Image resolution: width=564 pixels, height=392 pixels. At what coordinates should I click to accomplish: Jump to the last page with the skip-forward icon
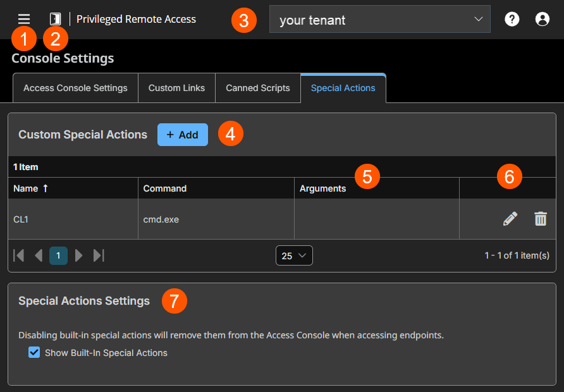tap(98, 255)
